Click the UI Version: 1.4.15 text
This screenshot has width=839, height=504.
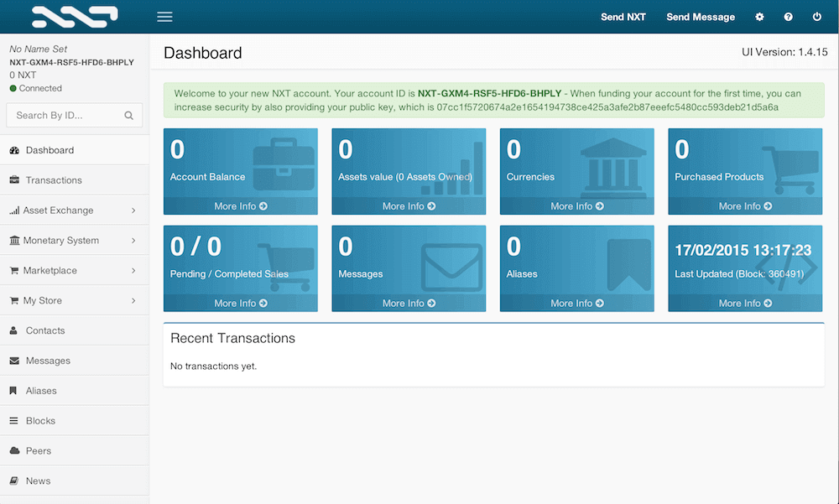[784, 52]
